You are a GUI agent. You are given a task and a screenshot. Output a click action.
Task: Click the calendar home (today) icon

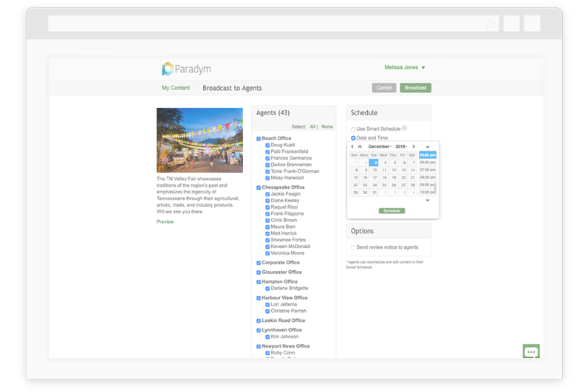pos(360,146)
